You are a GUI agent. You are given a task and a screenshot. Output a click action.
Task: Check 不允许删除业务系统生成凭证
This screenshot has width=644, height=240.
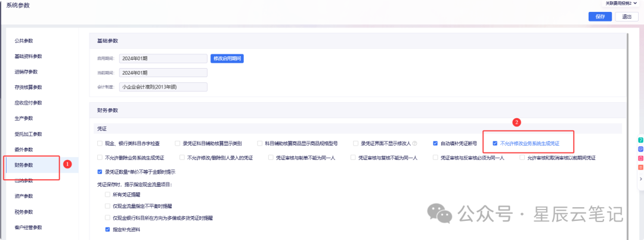point(100,158)
